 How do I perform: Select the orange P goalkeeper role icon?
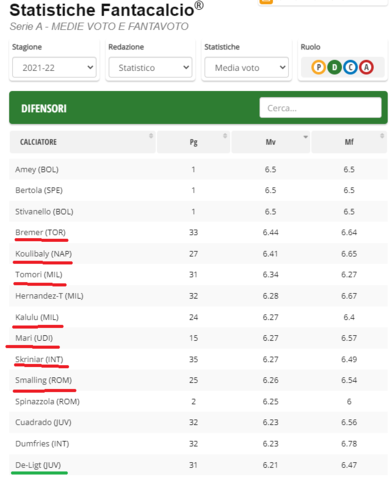pyautogui.click(x=318, y=68)
